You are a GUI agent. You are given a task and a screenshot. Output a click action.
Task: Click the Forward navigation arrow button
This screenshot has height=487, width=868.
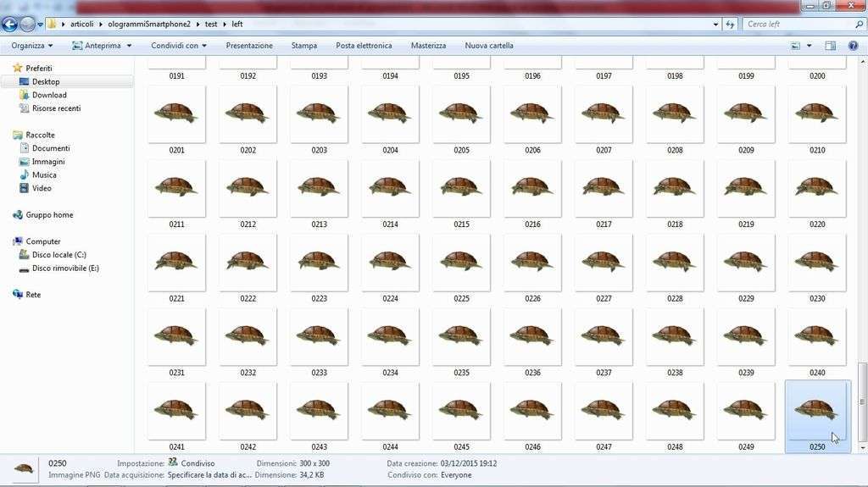pos(28,25)
